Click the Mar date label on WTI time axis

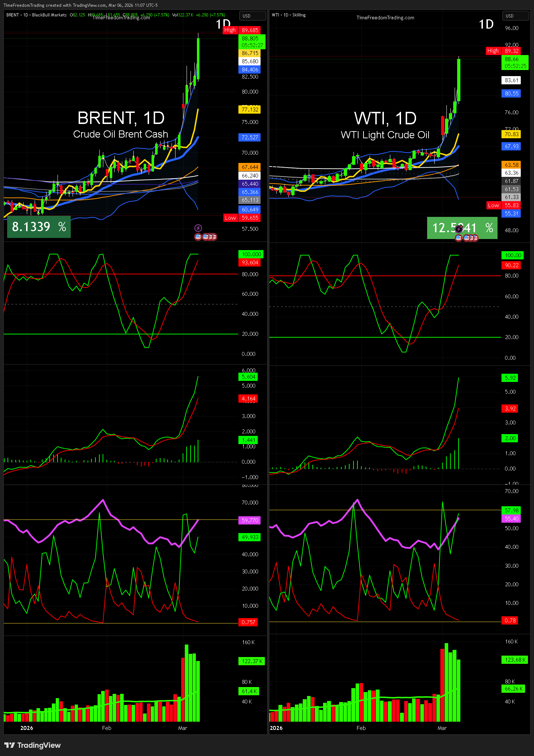tap(442, 728)
